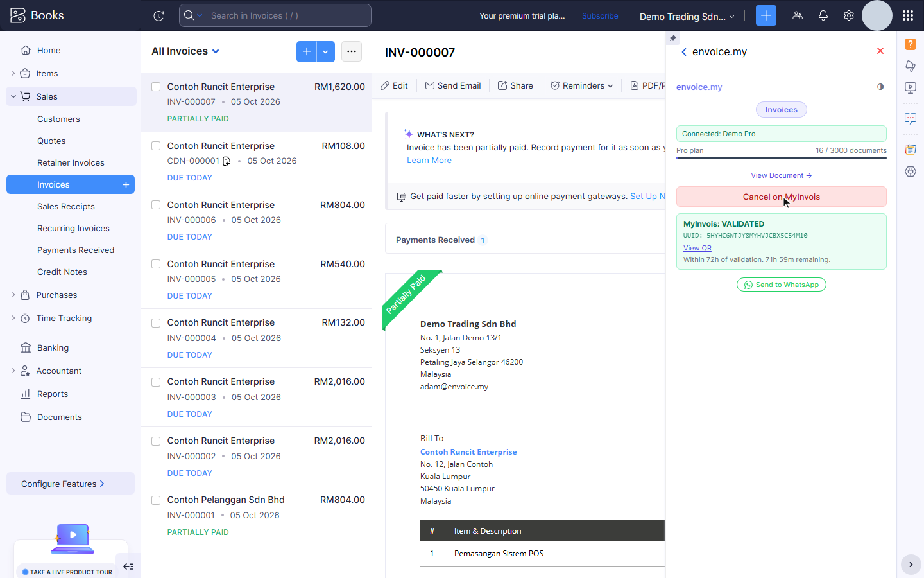Expand the Items sidebar section
Screen dimensions: 924x578
click(13, 73)
